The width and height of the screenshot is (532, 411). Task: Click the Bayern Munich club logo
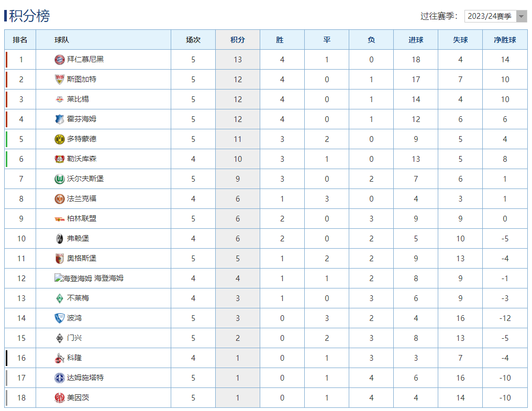pos(59,60)
